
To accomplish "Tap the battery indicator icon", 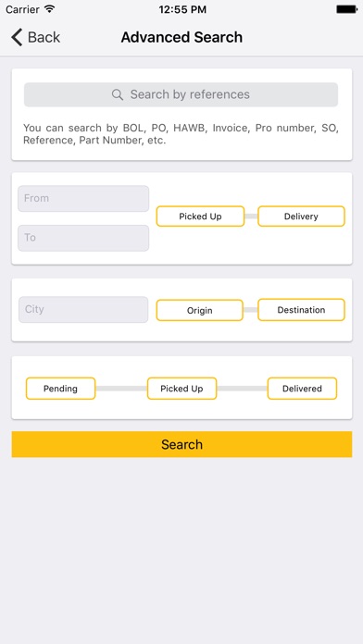I will (x=346, y=9).
